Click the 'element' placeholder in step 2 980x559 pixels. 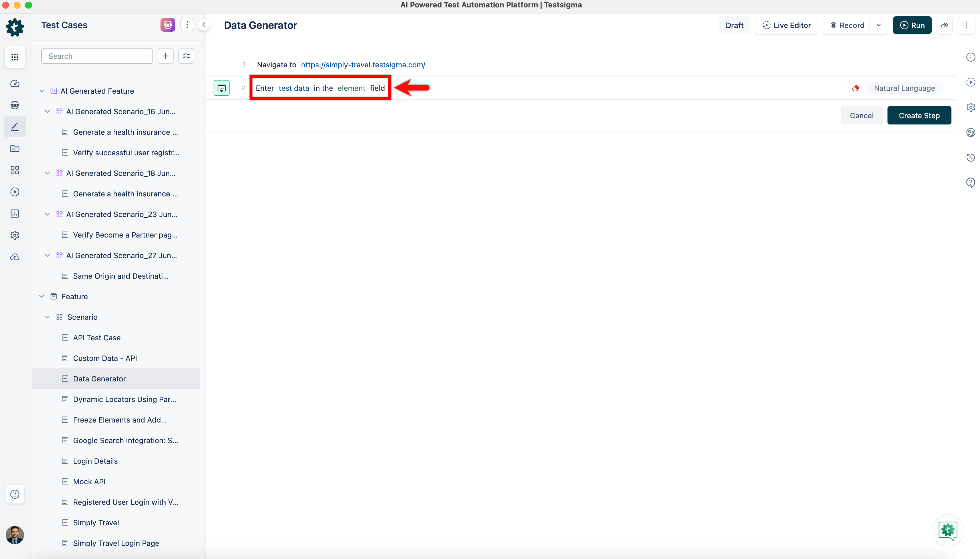pos(352,88)
